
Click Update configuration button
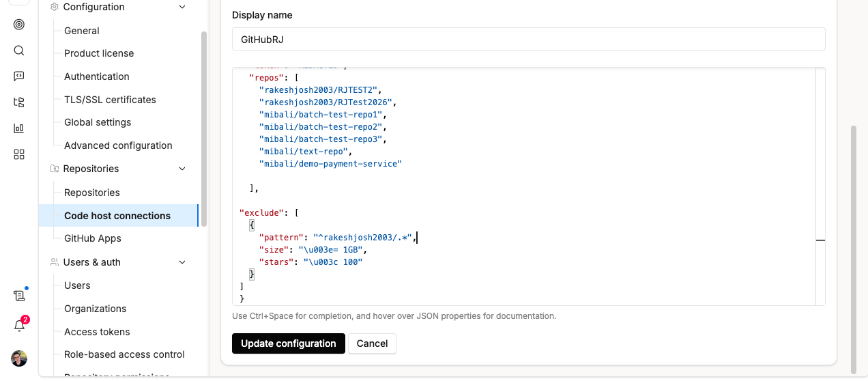(288, 343)
